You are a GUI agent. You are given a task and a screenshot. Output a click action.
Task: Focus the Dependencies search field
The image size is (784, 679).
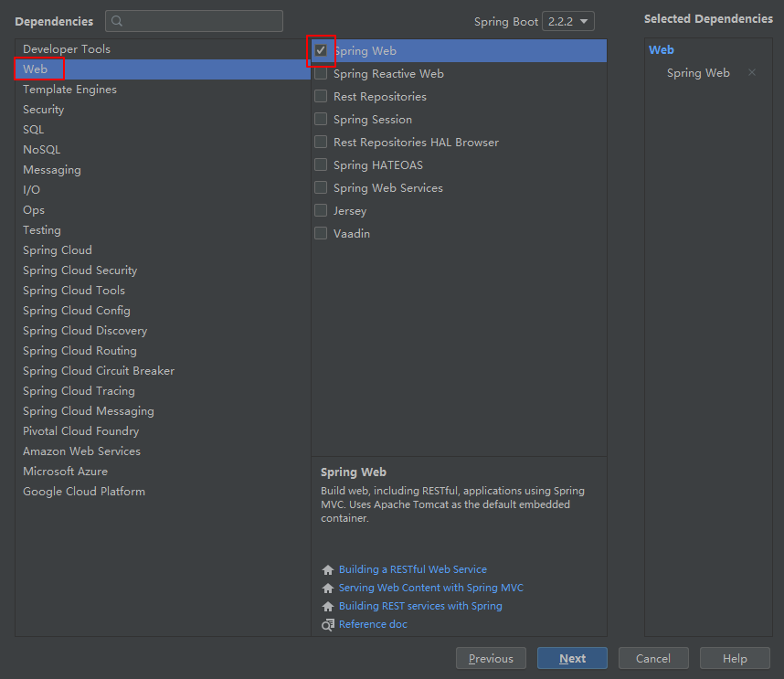tap(194, 21)
